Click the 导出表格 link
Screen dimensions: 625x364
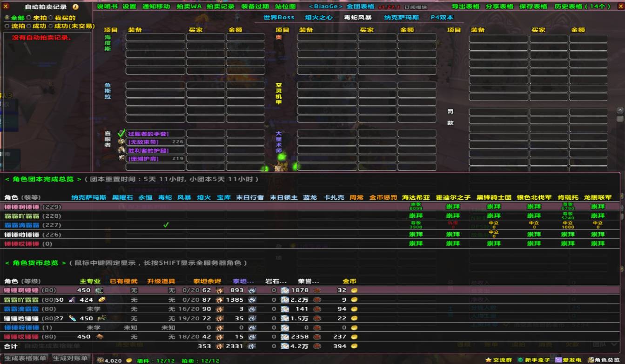466,7
